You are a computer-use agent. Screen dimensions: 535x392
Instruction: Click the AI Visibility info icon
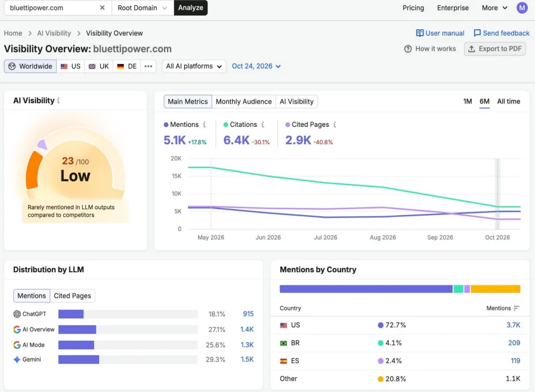click(x=58, y=101)
